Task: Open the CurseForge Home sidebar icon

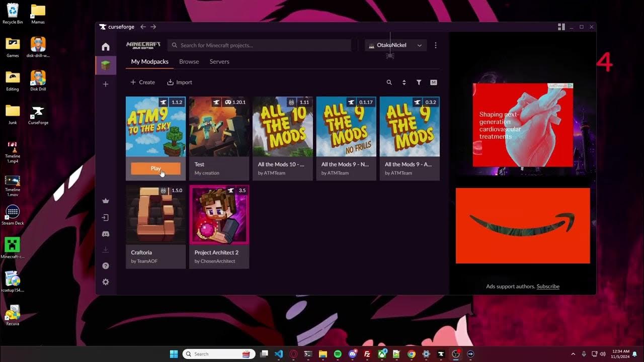Action: tap(106, 47)
